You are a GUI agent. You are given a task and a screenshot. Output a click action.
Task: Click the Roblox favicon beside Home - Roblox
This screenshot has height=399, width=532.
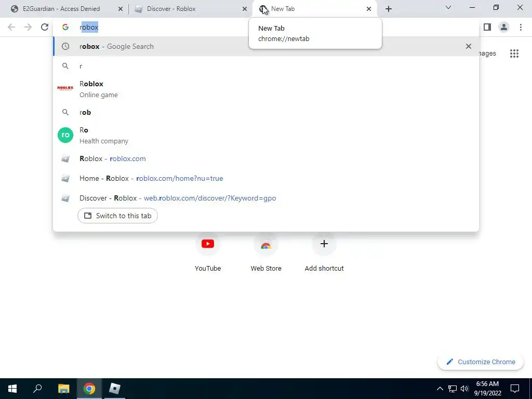point(65,178)
